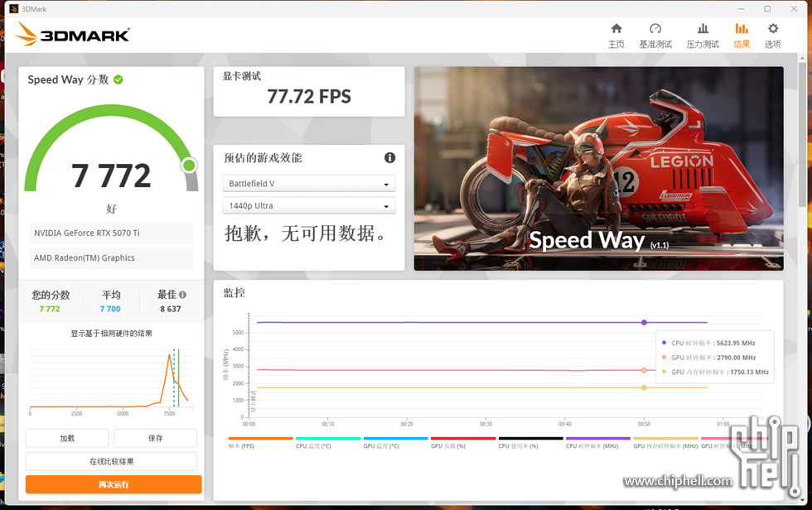Click 您的分数 value 7 772
Screen dimensions: 812x510
point(50,309)
